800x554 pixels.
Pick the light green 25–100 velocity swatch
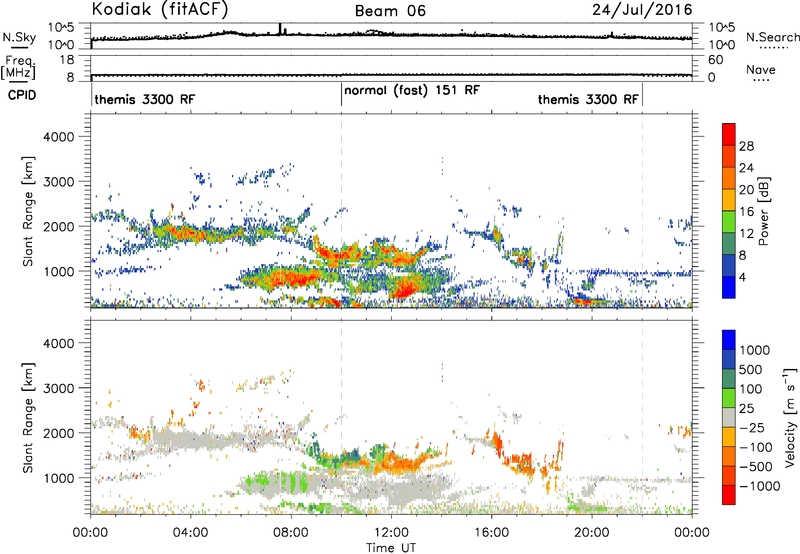[729, 398]
